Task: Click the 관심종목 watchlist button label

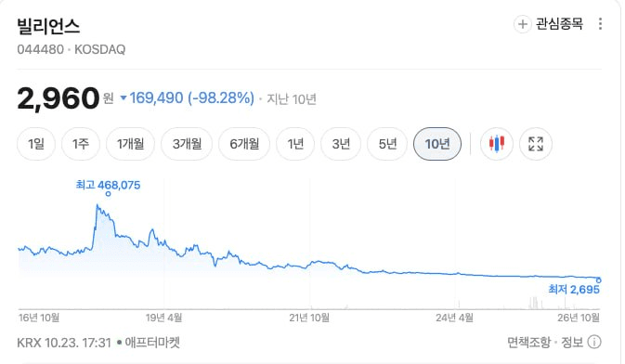Action: (559, 24)
